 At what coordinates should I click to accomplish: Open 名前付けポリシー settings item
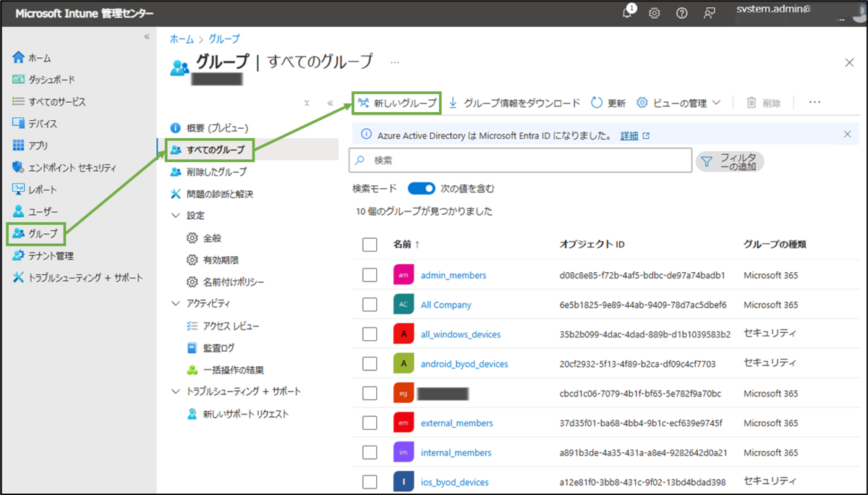pos(225,282)
